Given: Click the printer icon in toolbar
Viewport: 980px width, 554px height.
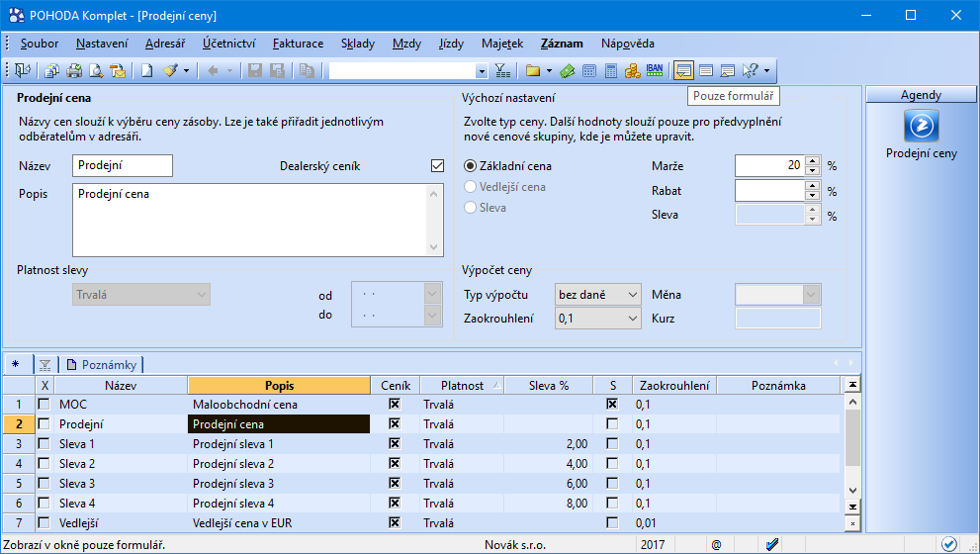Looking at the screenshot, I should coord(74,70).
